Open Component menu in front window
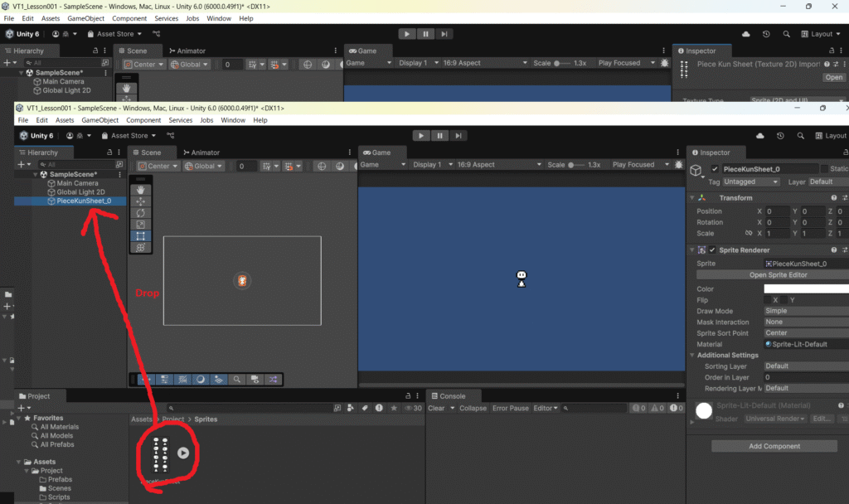Viewport: 849px width, 504px height. 143,120
